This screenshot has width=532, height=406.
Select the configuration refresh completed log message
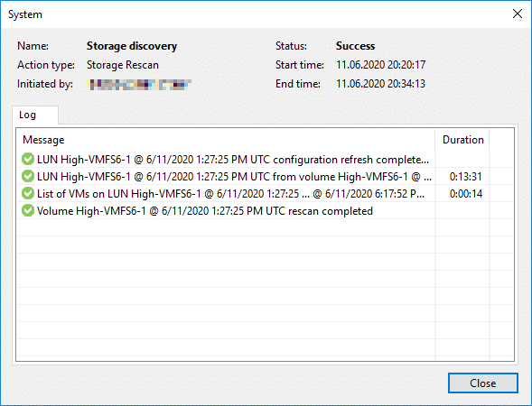tap(233, 160)
